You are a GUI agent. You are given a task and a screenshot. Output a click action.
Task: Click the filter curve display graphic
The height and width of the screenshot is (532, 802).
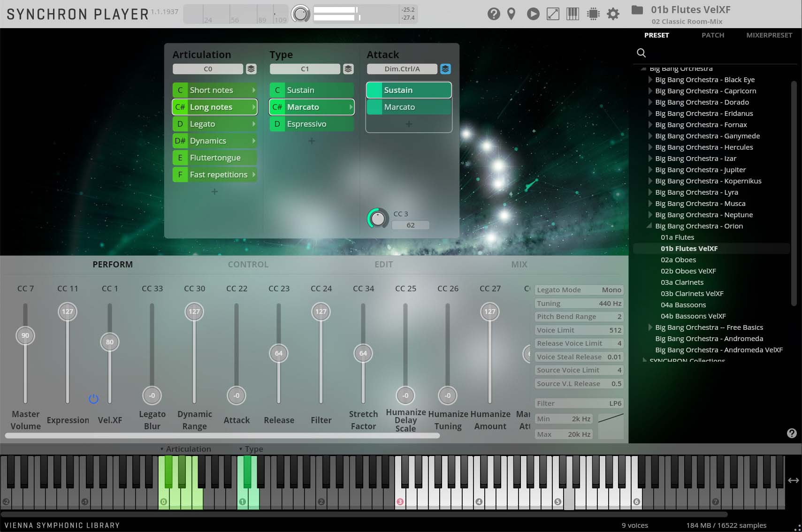pyautogui.click(x=611, y=426)
